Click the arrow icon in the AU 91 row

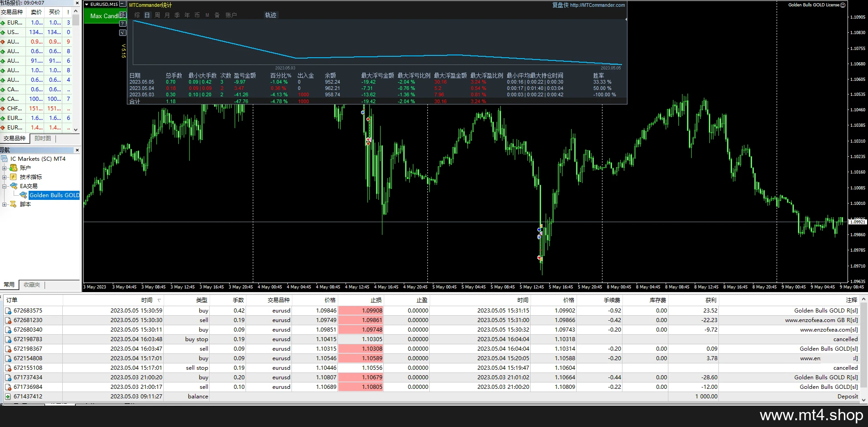coord(3,61)
